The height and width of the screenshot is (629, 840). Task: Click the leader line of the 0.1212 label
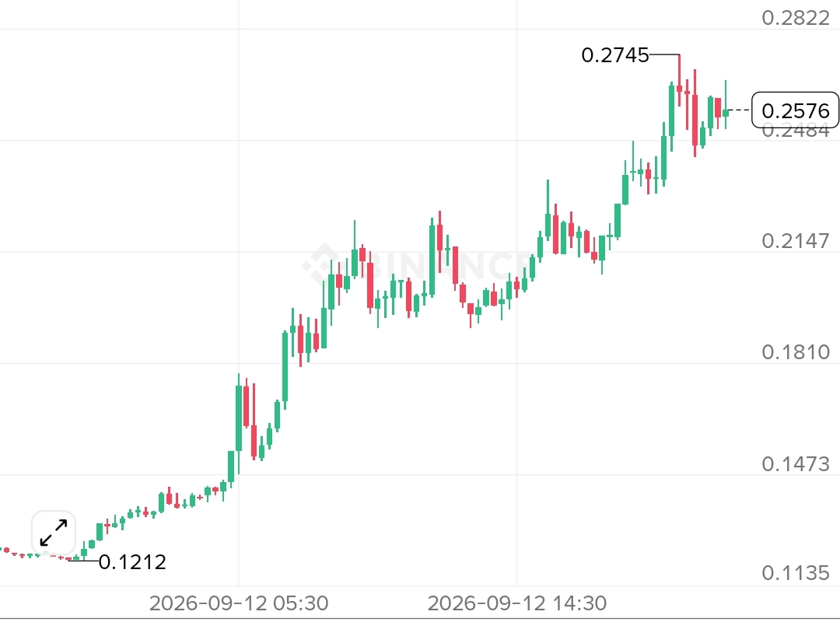84,561
